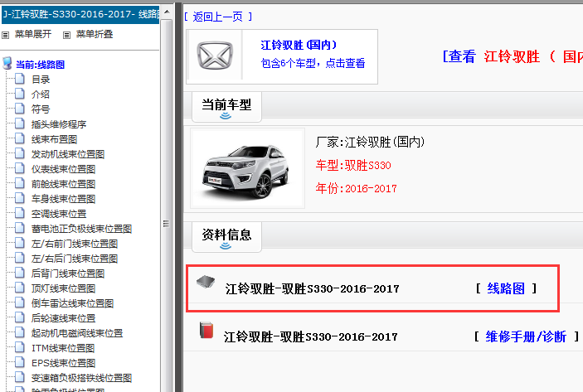Screen dimensions: 583x392
Task: Click the white 驭胜S330 car thumbnail
Action: [247, 168]
